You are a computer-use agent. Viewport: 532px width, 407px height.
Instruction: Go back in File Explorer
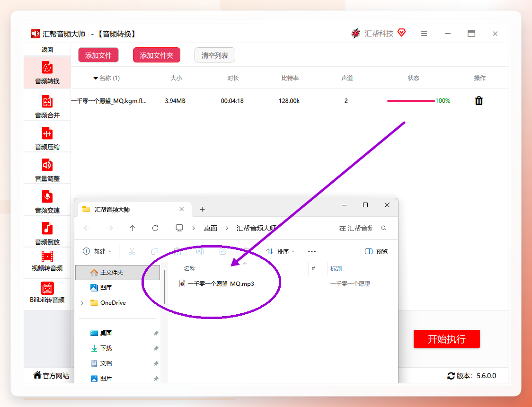pos(87,228)
